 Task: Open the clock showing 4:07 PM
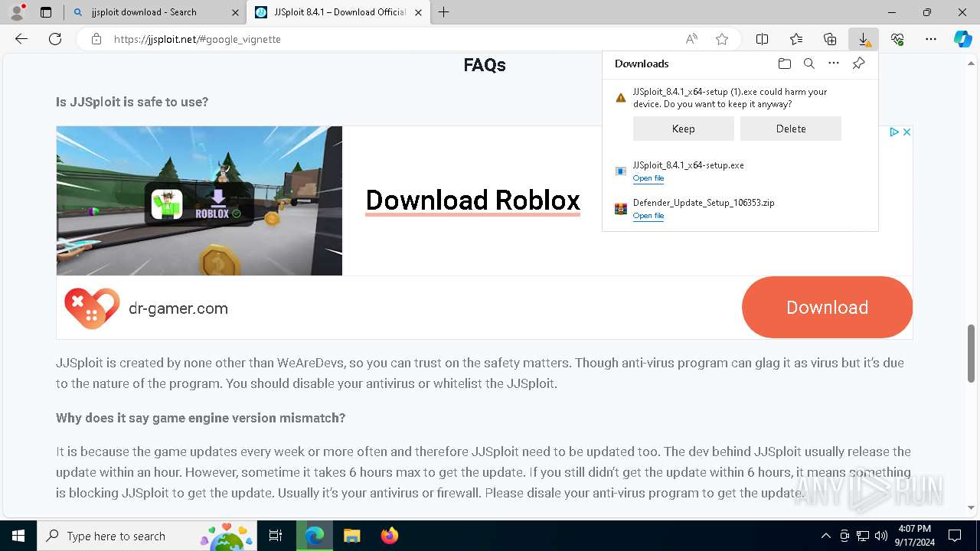pos(914,536)
